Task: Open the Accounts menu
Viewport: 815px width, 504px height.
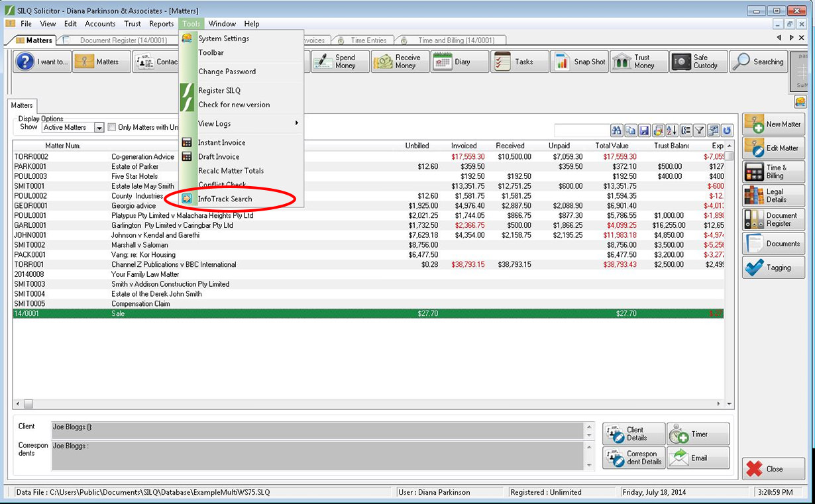Action: 100,24
